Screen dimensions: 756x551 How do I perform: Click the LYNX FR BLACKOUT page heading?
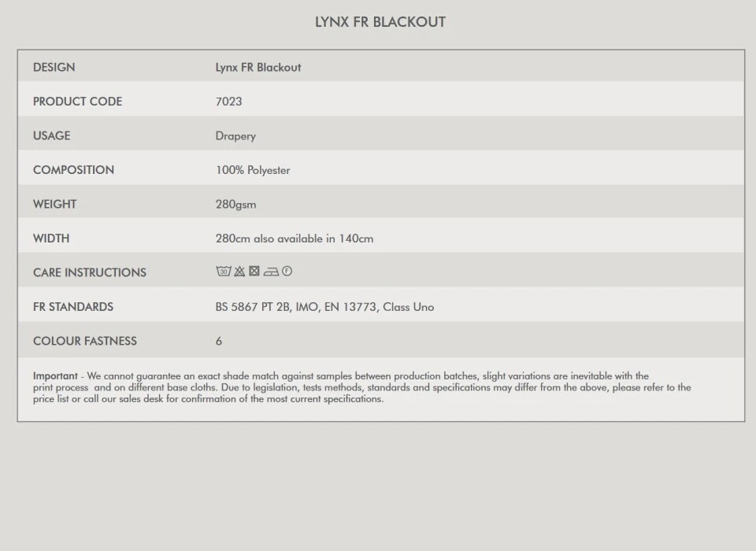380,22
